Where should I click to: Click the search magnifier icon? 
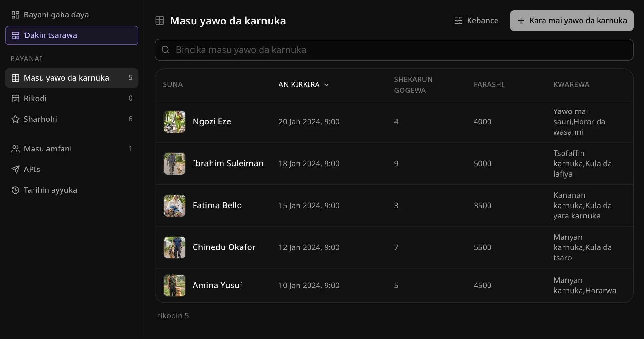[166, 50]
